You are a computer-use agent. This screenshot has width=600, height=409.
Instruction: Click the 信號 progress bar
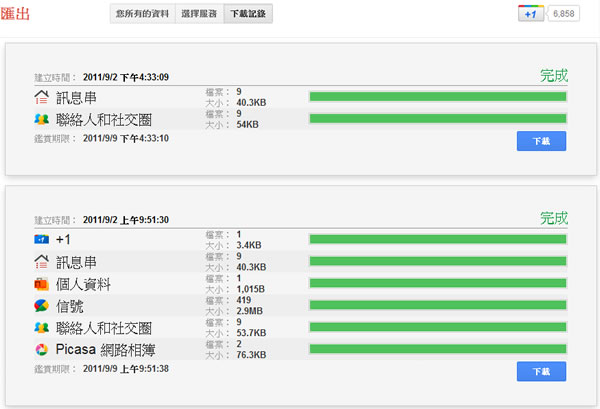pos(438,306)
